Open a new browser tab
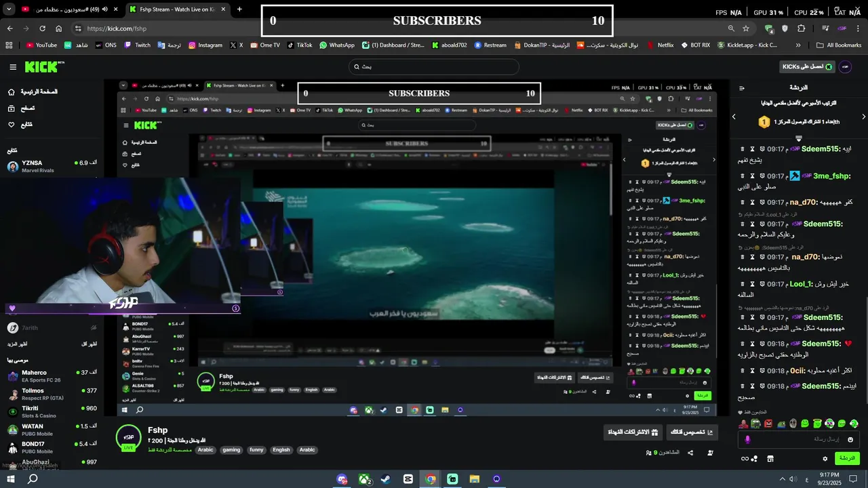Screen dimensions: 868x488 (x=239, y=9)
